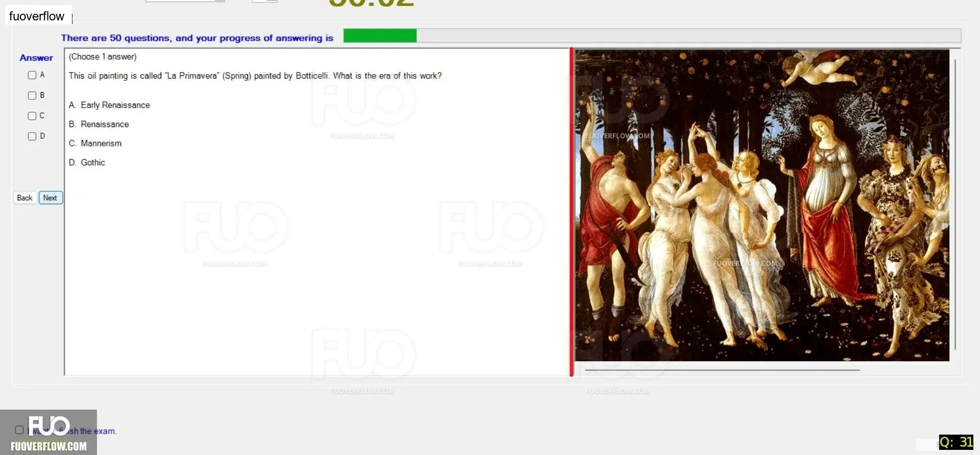Select option text Mannerism

(101, 143)
